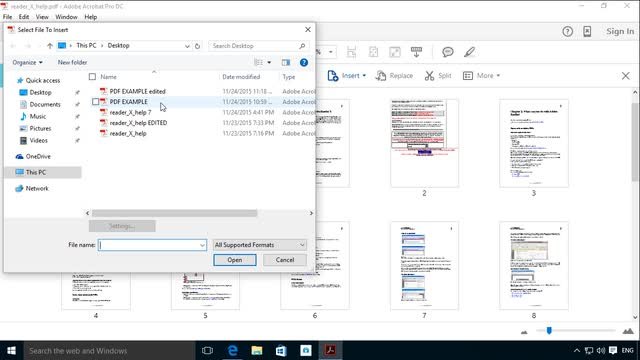The width and height of the screenshot is (640, 360).
Task: Sort by Date modified column header
Action: (241, 77)
